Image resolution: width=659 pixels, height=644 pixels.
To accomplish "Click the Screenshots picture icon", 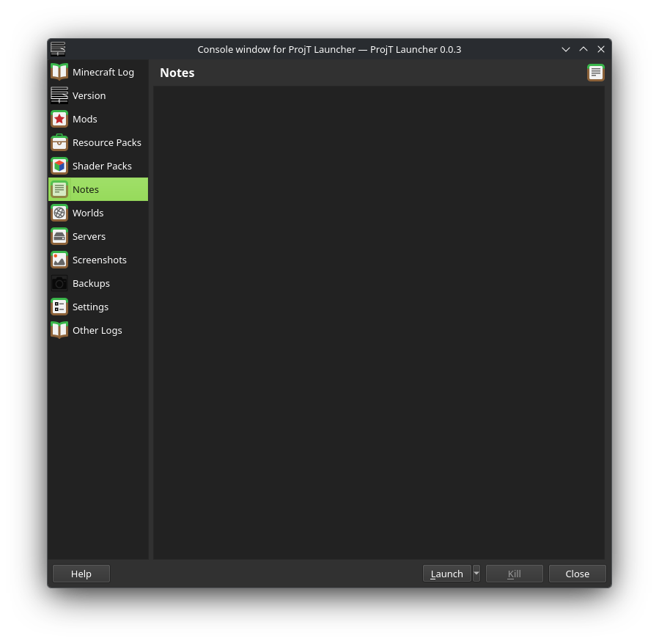I will coord(59,260).
